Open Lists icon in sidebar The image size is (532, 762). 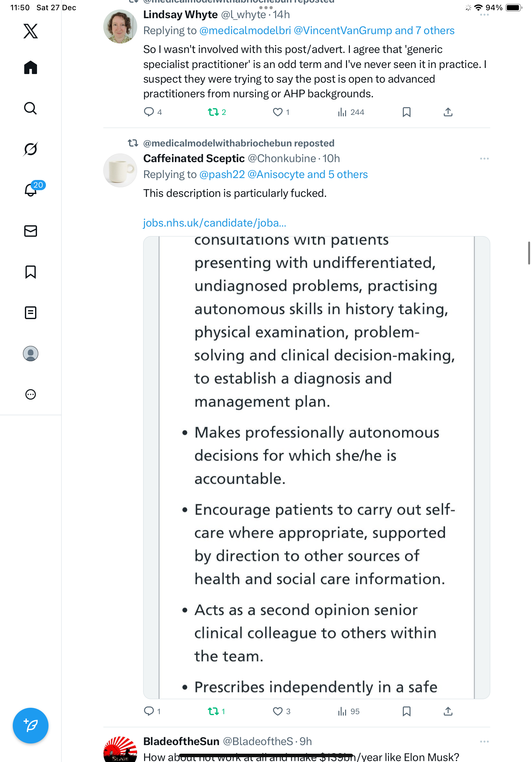pyautogui.click(x=31, y=313)
